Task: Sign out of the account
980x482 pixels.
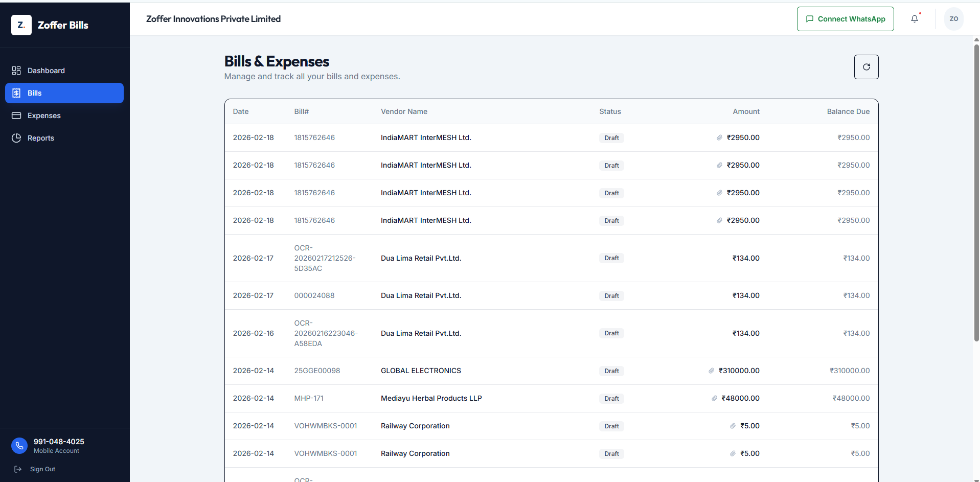Action: 42,469
